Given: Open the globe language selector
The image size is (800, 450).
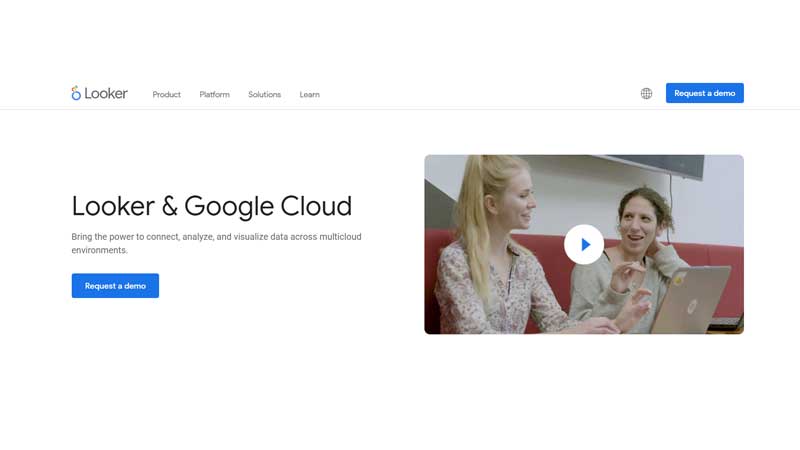Looking at the screenshot, I should pyautogui.click(x=646, y=93).
